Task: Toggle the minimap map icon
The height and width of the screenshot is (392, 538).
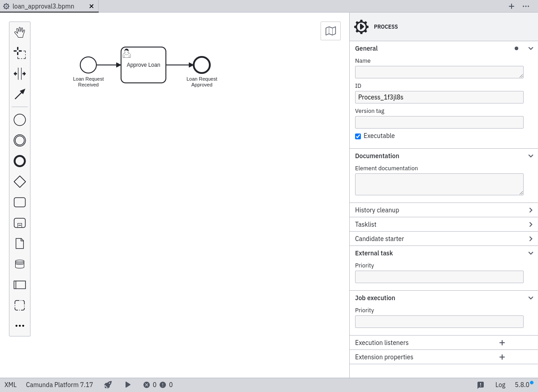Action: [x=330, y=31]
